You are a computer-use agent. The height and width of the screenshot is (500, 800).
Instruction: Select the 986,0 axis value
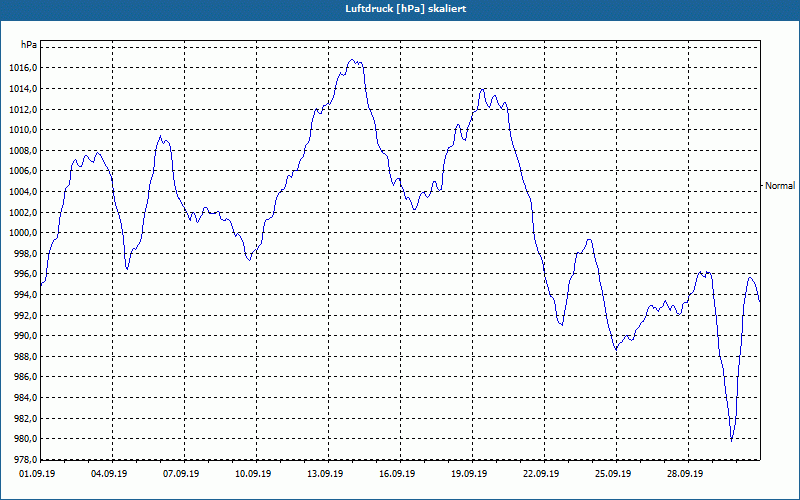click(28, 377)
